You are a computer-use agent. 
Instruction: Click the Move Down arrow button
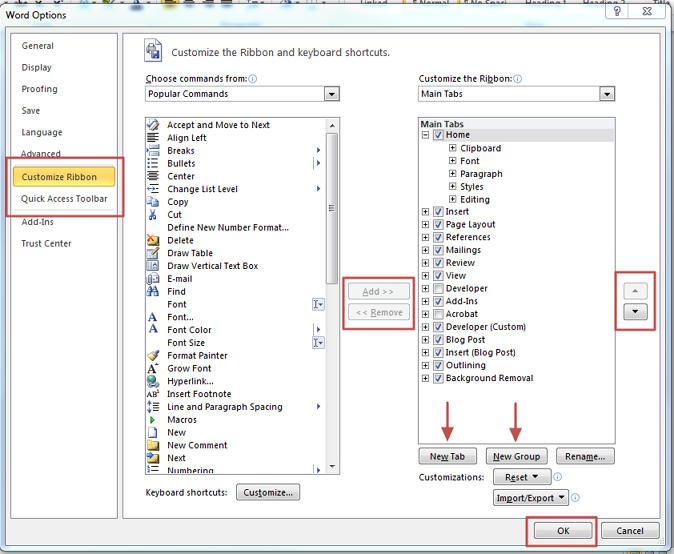(x=636, y=312)
